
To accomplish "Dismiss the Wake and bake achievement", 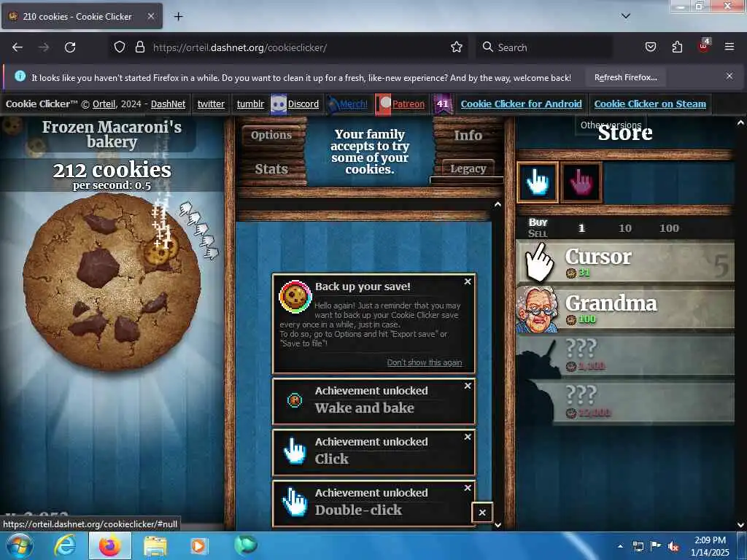I will (x=468, y=386).
